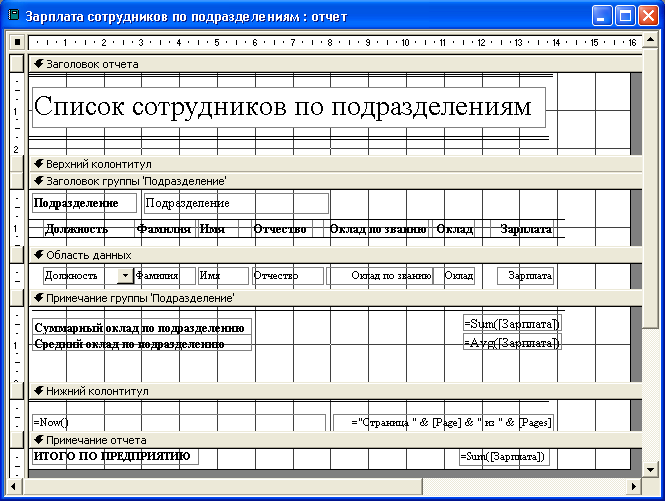Select the 'Оклад по званию' field in data area

click(x=380, y=276)
